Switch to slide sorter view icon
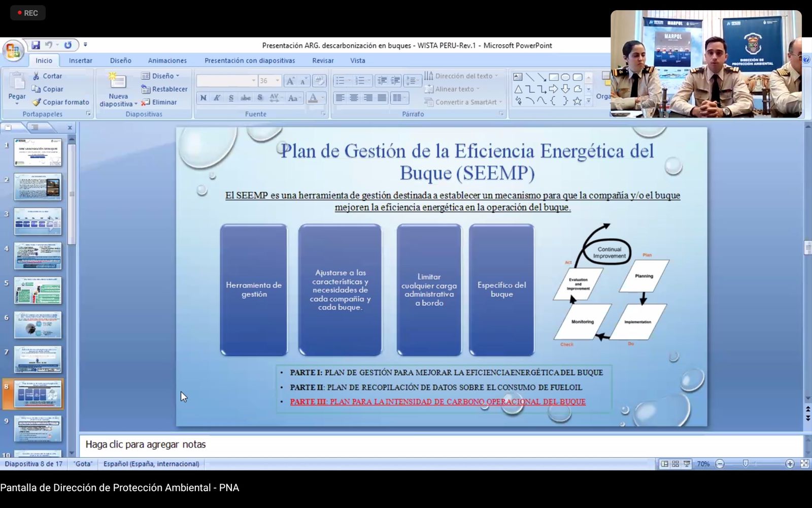 [675, 464]
